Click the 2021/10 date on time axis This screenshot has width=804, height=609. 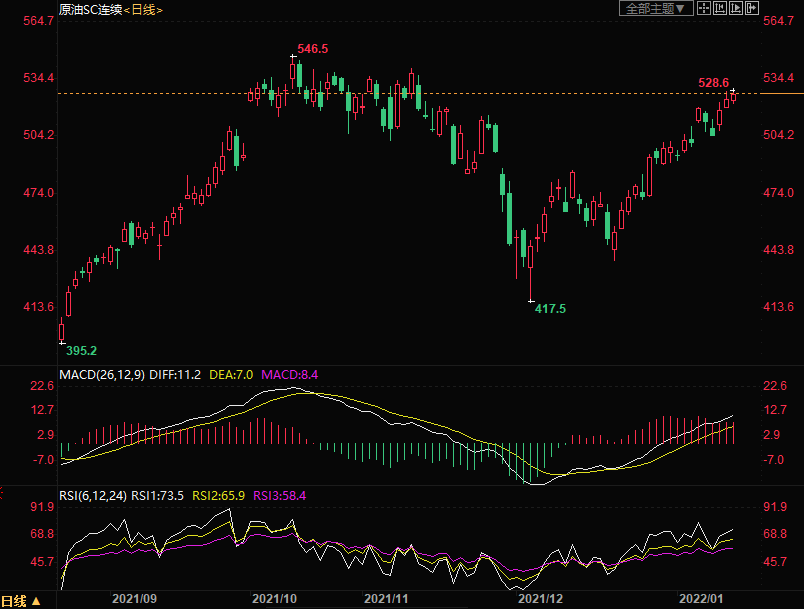click(x=274, y=599)
